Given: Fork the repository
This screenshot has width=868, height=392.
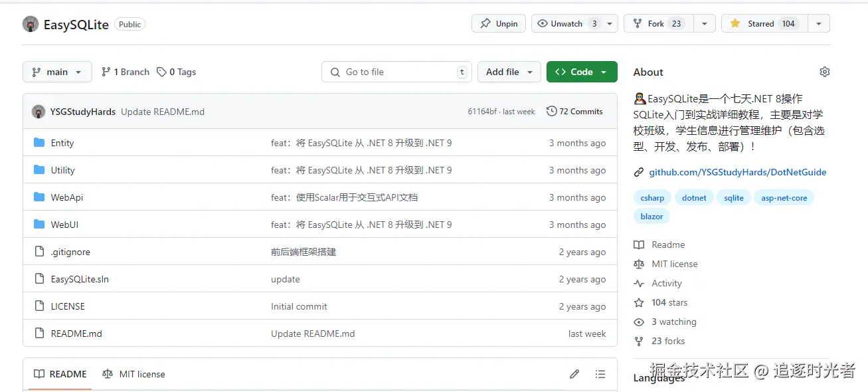Looking at the screenshot, I should [658, 23].
